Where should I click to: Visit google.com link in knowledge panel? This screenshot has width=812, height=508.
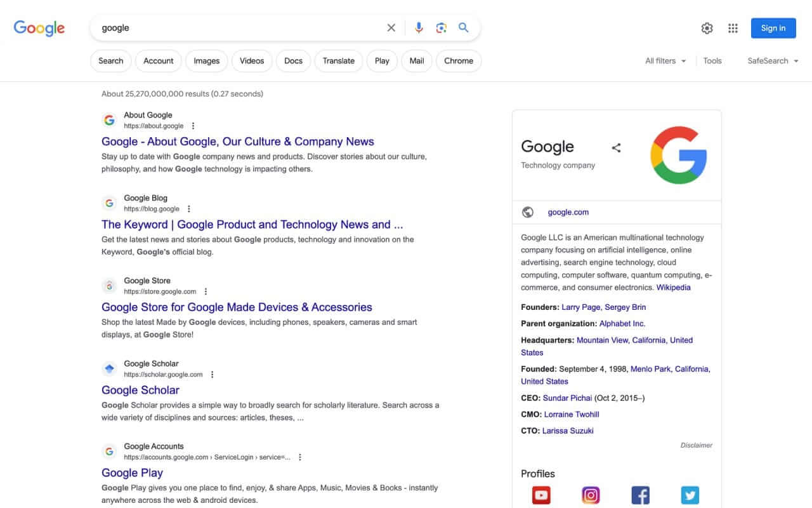coord(568,212)
